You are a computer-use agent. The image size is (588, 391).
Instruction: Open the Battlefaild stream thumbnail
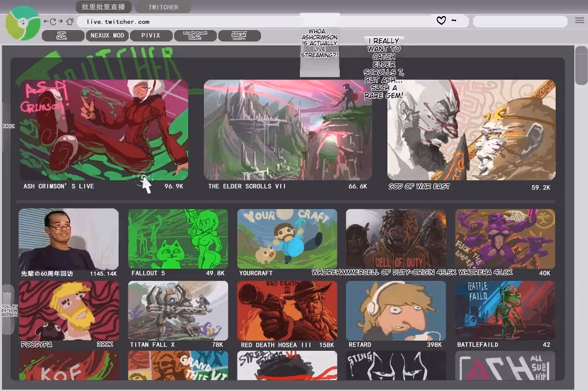[505, 311]
